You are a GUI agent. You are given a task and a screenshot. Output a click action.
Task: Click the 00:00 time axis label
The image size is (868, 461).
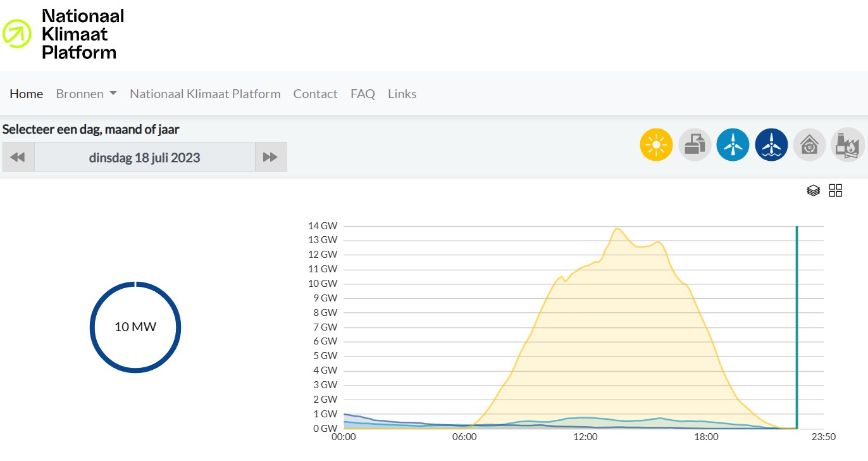[344, 436]
